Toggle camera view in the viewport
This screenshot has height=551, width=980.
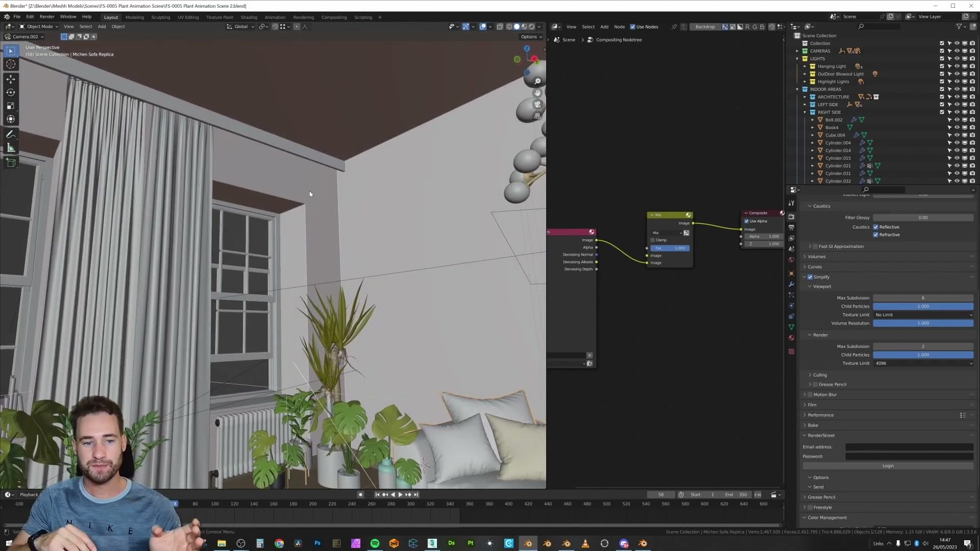click(x=537, y=105)
